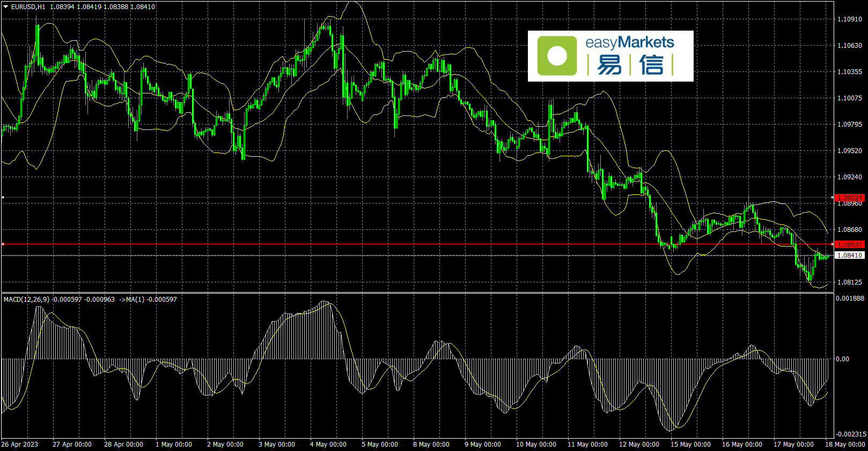Click the MACD zero level label 0.00
The height and width of the screenshot is (451, 868).
click(x=843, y=359)
